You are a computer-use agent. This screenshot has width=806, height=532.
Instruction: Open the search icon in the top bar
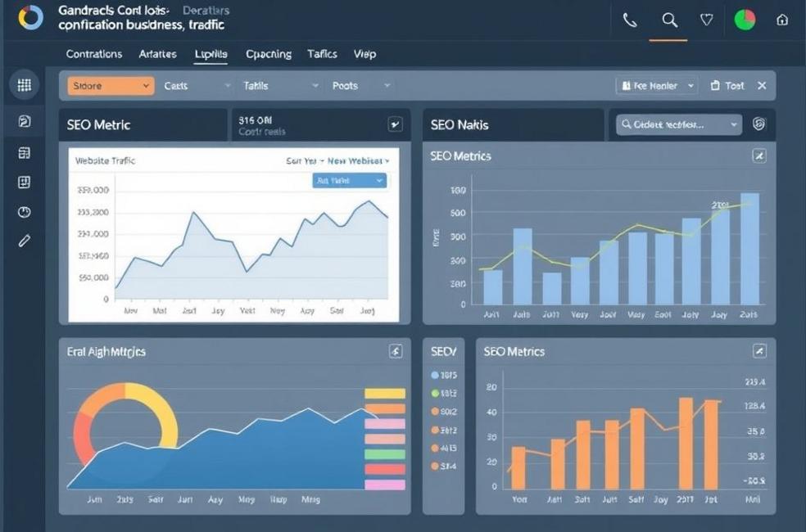tap(668, 18)
